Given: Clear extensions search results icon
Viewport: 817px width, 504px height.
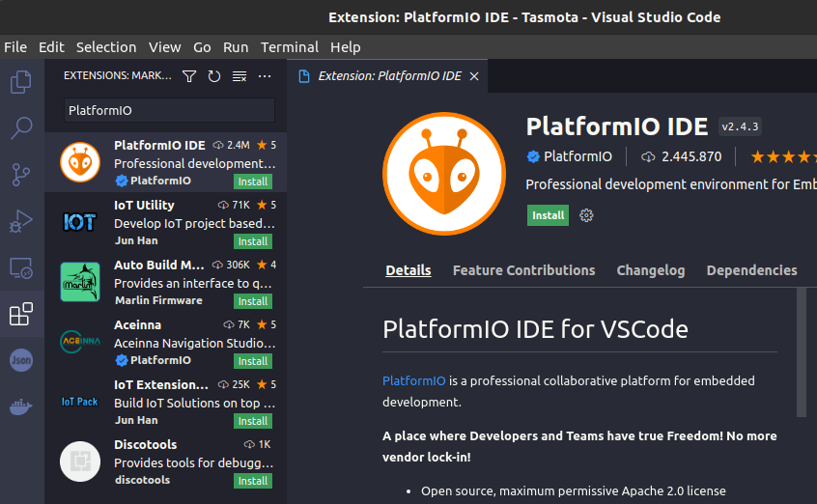Looking at the screenshot, I should tap(239, 76).
